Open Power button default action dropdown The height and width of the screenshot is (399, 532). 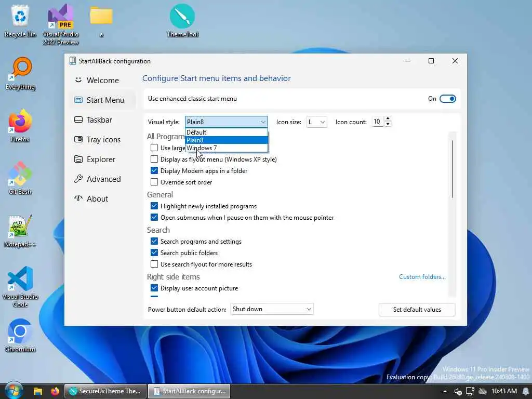point(272,309)
